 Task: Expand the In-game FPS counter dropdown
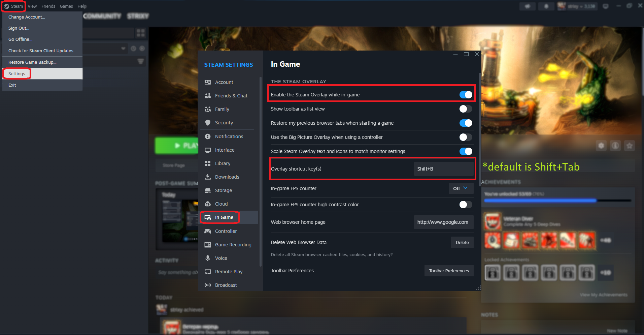pos(461,188)
